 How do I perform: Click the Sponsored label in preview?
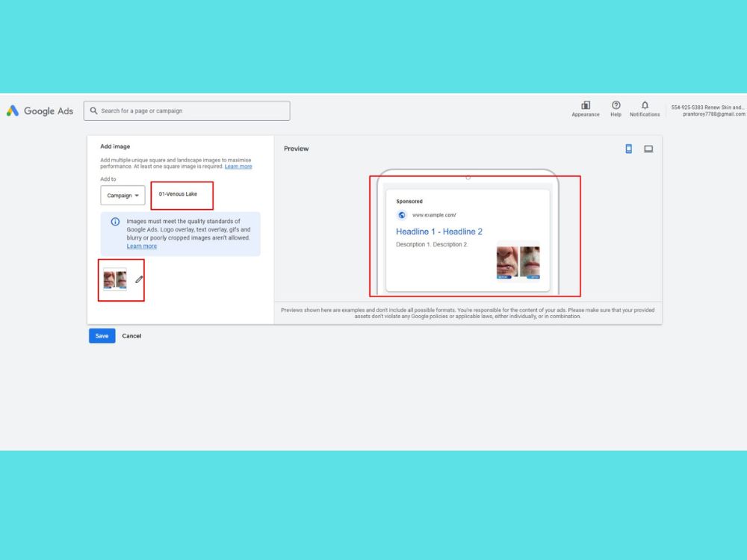click(409, 202)
